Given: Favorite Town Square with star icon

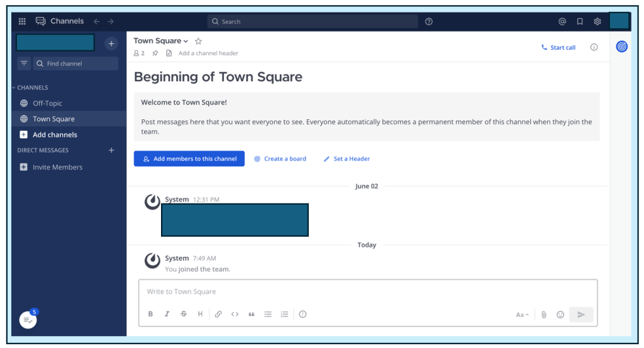Looking at the screenshot, I should pos(198,41).
